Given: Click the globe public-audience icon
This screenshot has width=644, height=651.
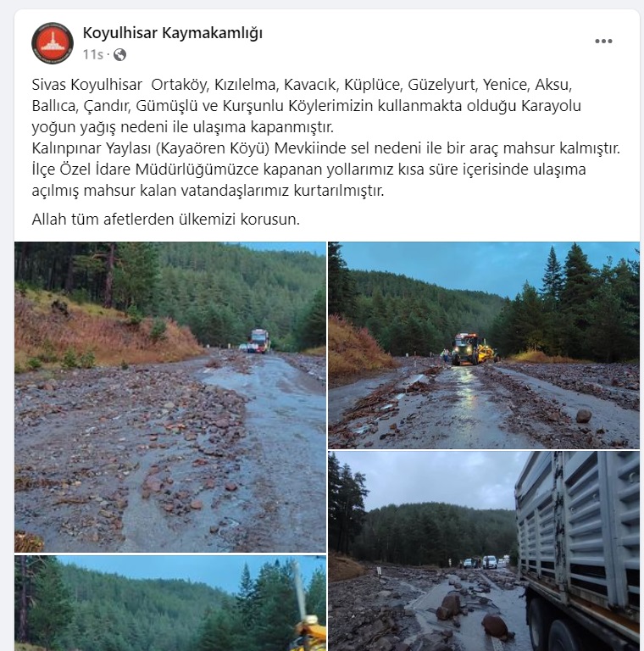Looking at the screenshot, I should (120, 55).
